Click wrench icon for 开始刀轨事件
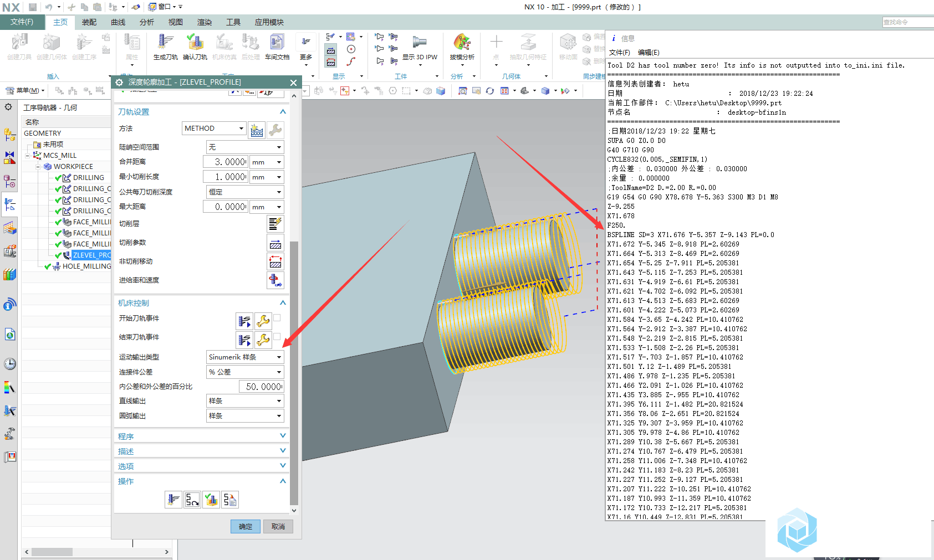This screenshot has height=560, width=934. (x=263, y=321)
